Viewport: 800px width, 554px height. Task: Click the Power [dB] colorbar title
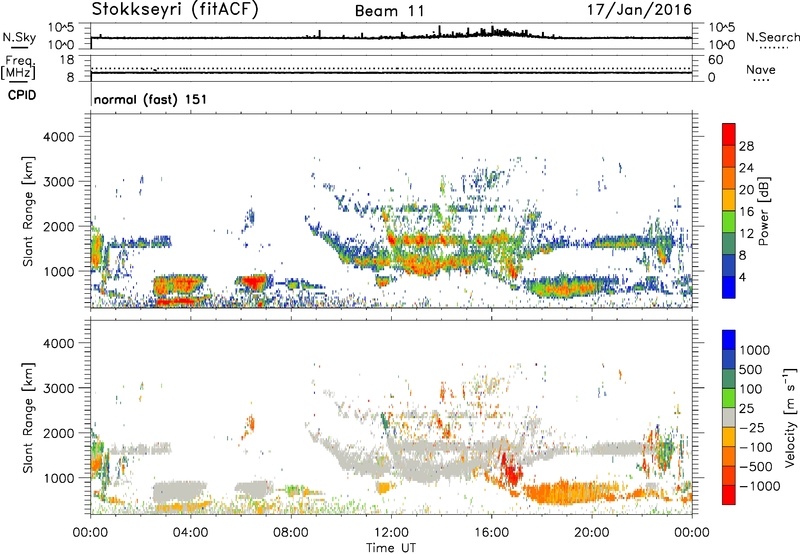pyautogui.click(x=764, y=211)
